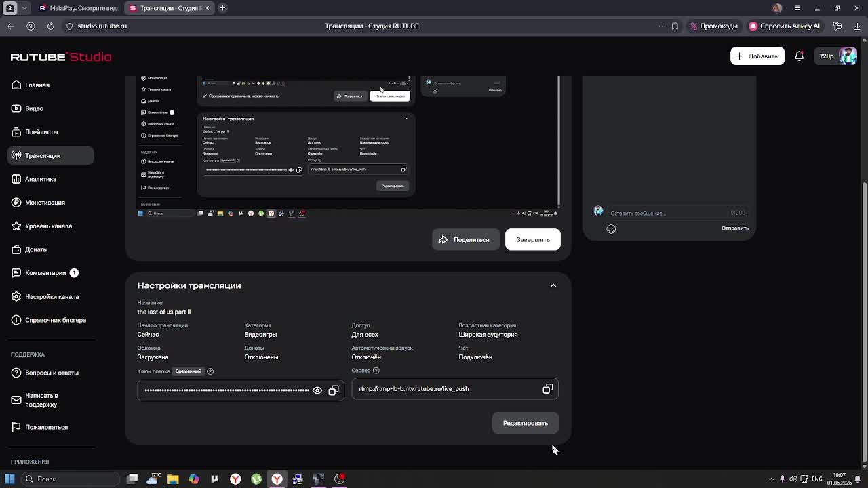Click the Сервер help icon

coord(376,371)
